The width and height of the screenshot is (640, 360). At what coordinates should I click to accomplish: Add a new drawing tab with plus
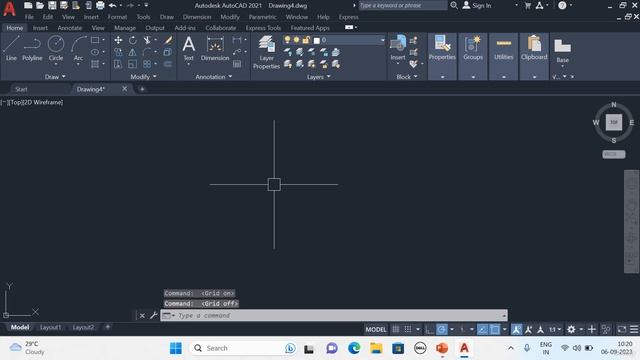click(142, 89)
